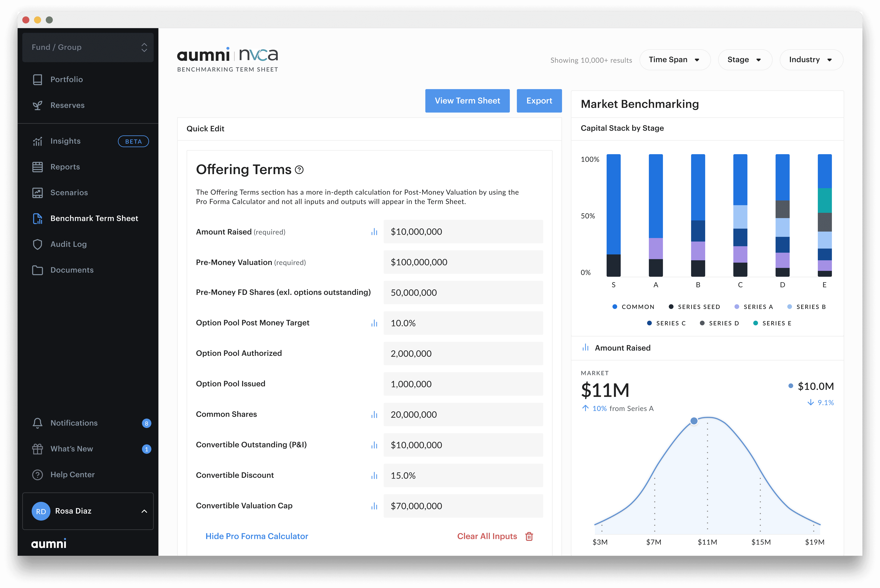
Task: Click the benchmark chart icon beside Amount Raised
Action: (x=374, y=232)
